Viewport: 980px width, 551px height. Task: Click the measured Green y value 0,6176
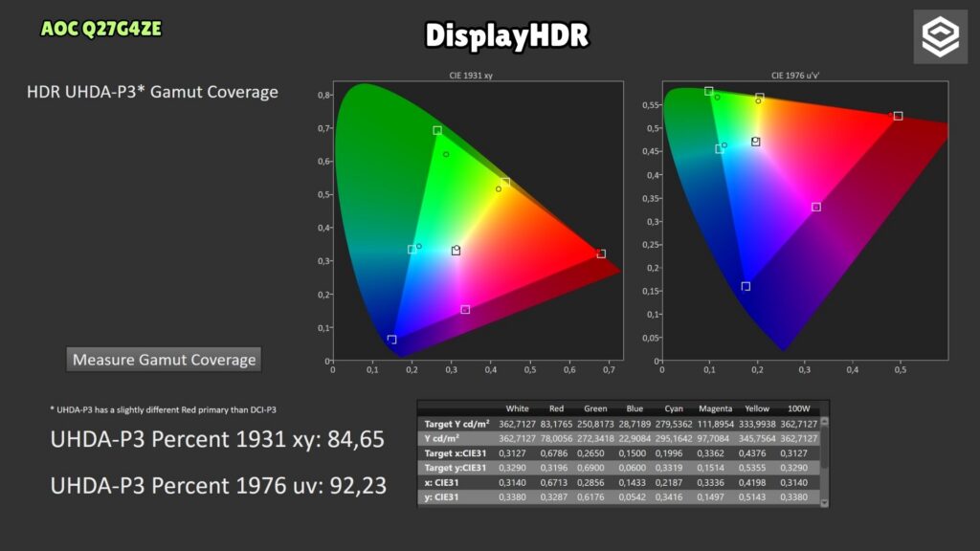pyautogui.click(x=590, y=497)
